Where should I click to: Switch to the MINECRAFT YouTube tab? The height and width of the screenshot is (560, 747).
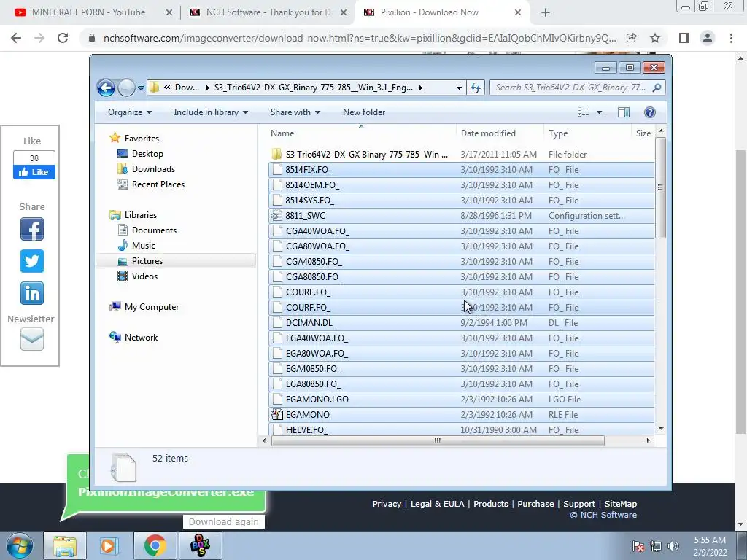88,12
